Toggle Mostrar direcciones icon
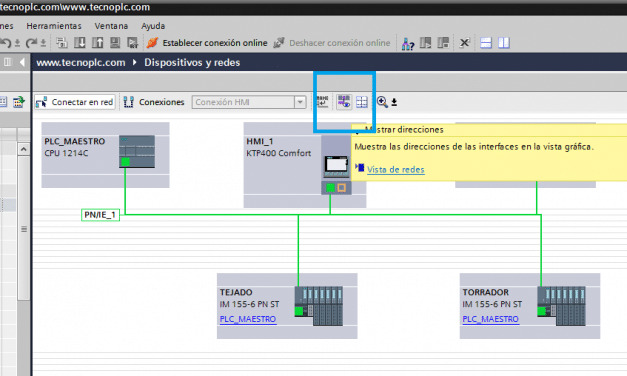 point(343,102)
